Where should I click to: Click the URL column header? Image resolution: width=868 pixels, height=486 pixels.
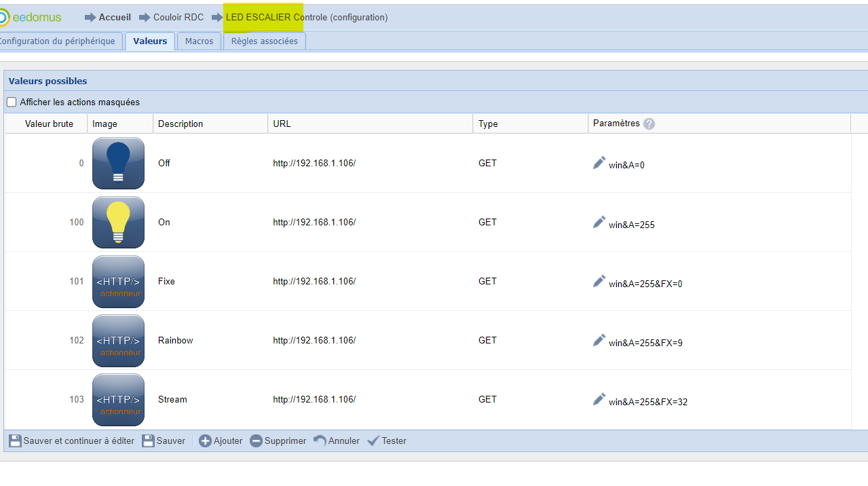[370, 124]
